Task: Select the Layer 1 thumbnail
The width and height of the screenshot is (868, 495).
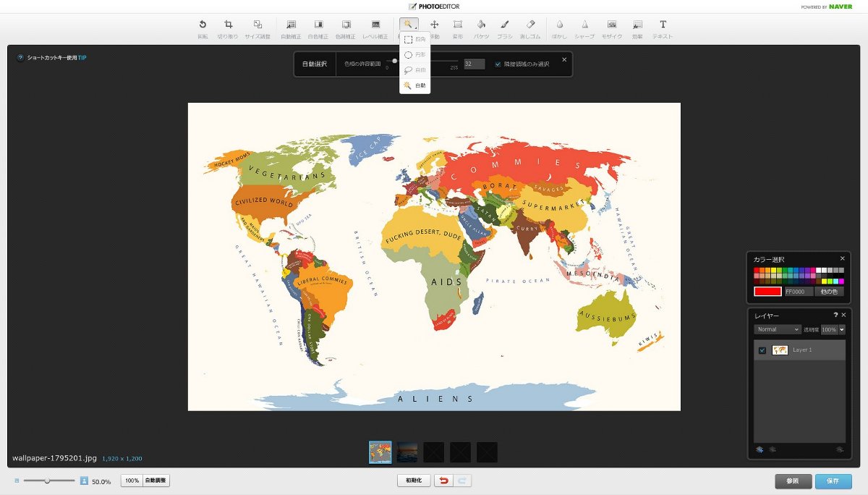Action: (x=780, y=350)
